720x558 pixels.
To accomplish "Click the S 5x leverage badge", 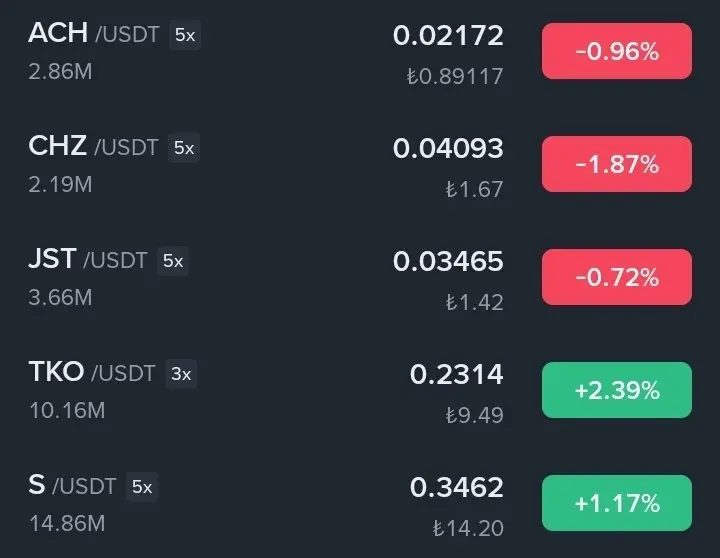I will [142, 487].
